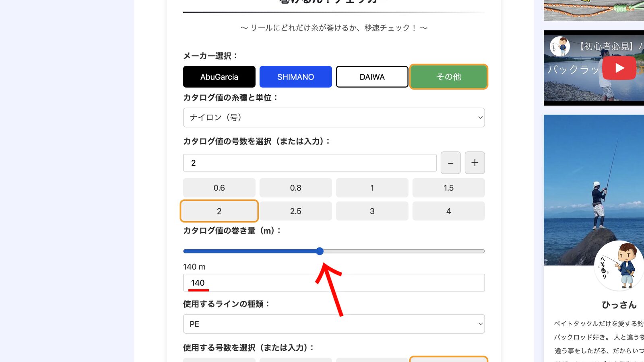Select the SHIMANO maker button
This screenshot has width=644, height=362.
click(295, 77)
